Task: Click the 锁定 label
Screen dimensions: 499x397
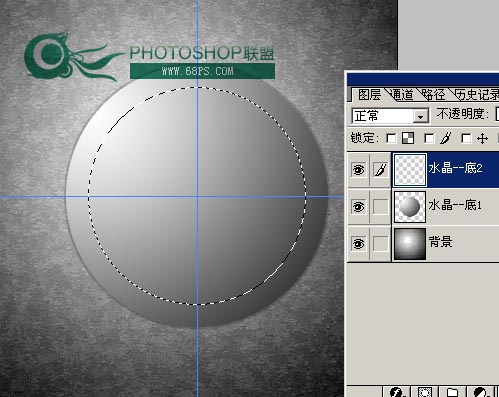Action: [365, 138]
